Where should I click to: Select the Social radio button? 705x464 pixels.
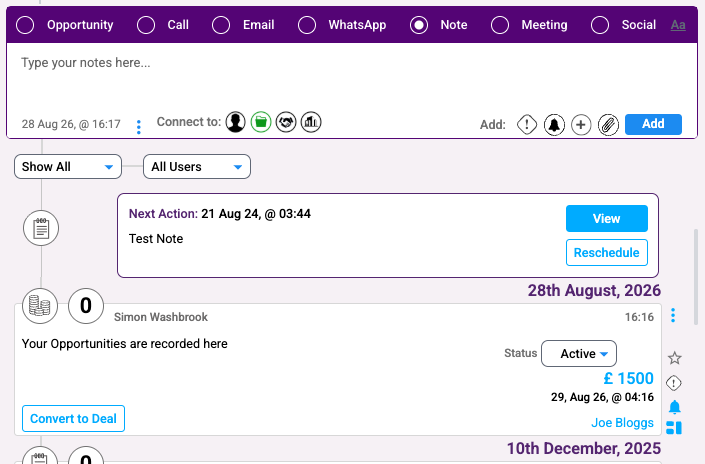tap(600, 25)
